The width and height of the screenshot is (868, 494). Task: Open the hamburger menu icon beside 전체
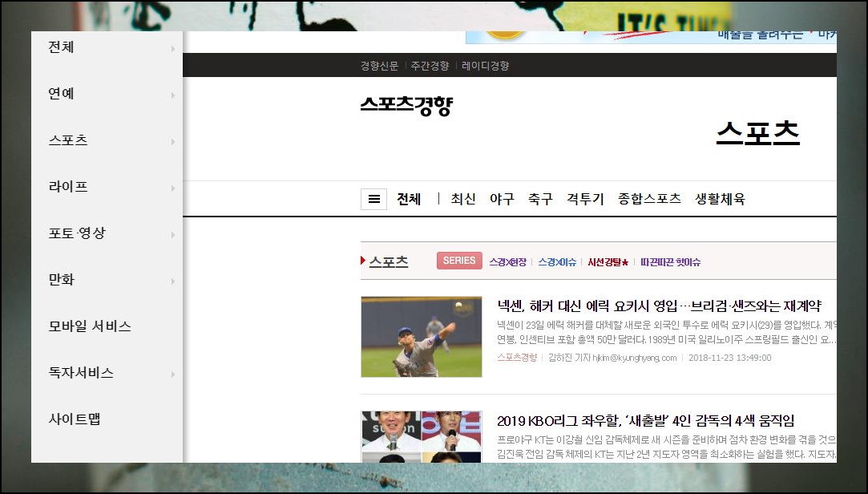373,200
